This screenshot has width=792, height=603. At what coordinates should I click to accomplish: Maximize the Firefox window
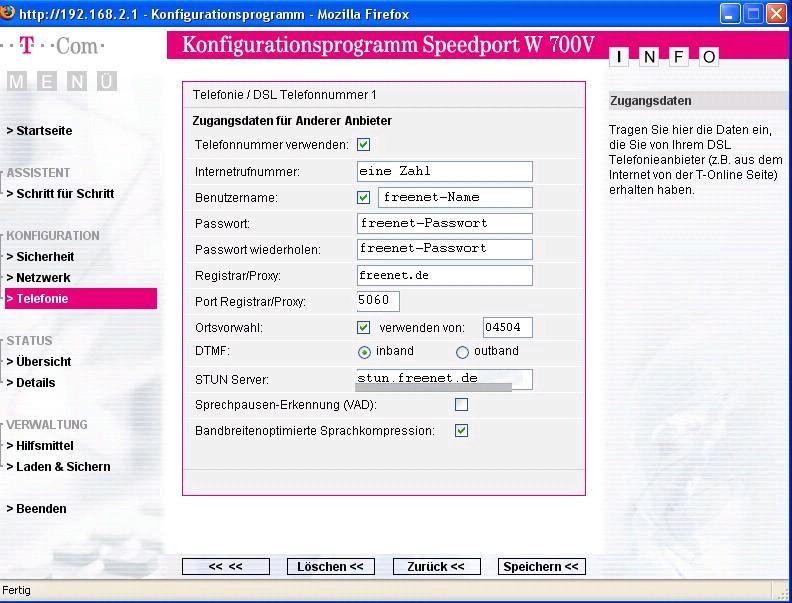point(753,14)
